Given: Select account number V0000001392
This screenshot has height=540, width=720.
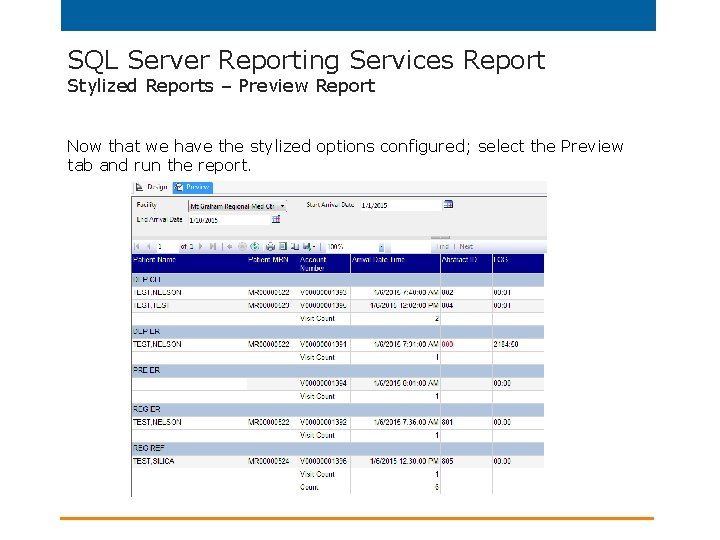Looking at the screenshot, I should [x=323, y=422].
